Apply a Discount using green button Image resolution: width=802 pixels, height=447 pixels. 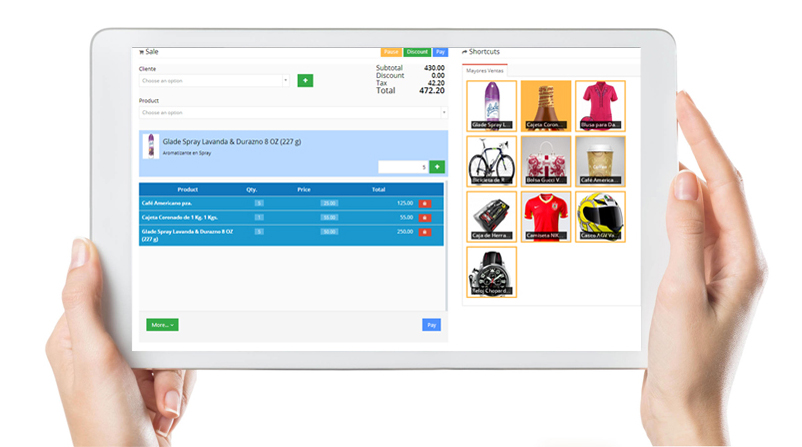(x=417, y=52)
